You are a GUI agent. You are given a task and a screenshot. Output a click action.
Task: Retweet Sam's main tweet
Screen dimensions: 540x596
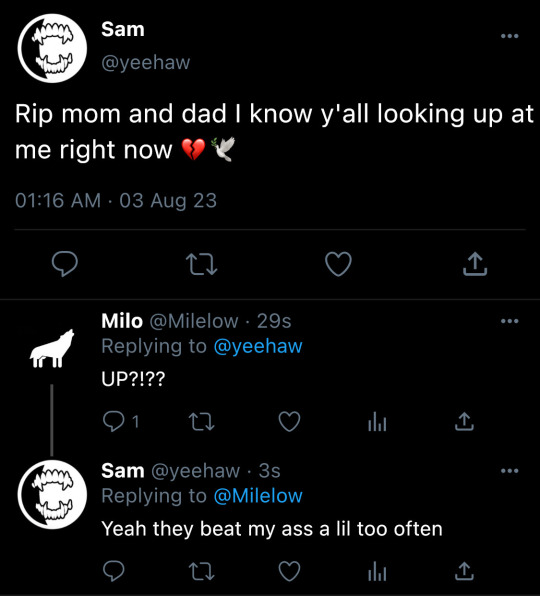click(201, 264)
